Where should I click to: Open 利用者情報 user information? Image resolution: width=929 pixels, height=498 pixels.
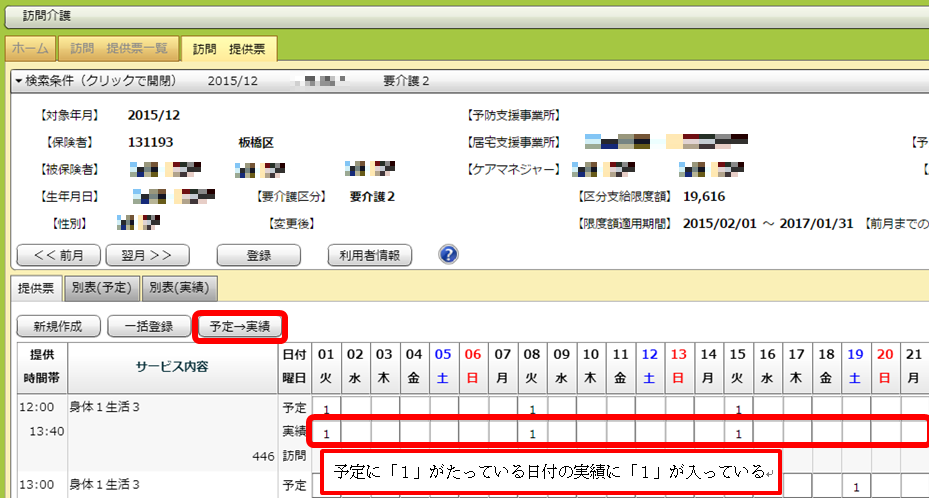point(369,255)
